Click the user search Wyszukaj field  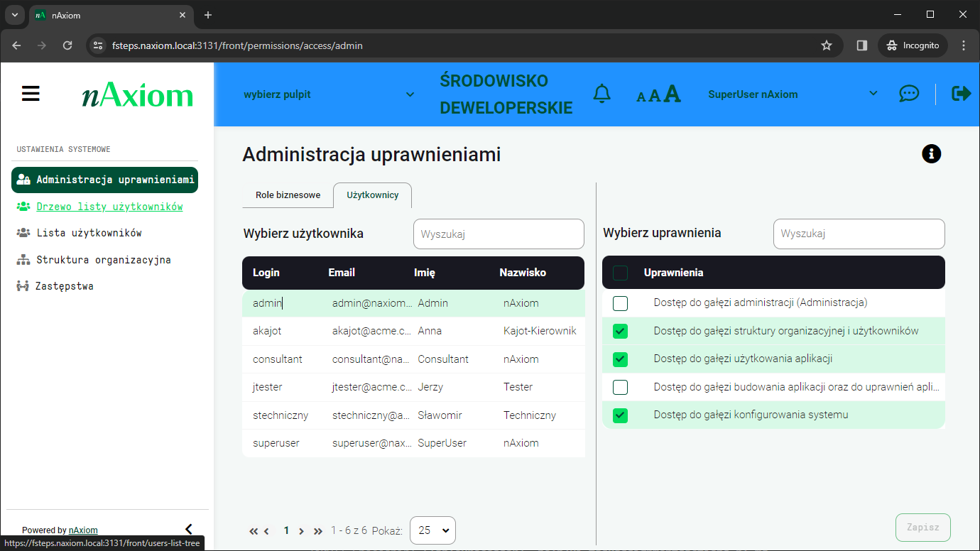[x=498, y=234]
